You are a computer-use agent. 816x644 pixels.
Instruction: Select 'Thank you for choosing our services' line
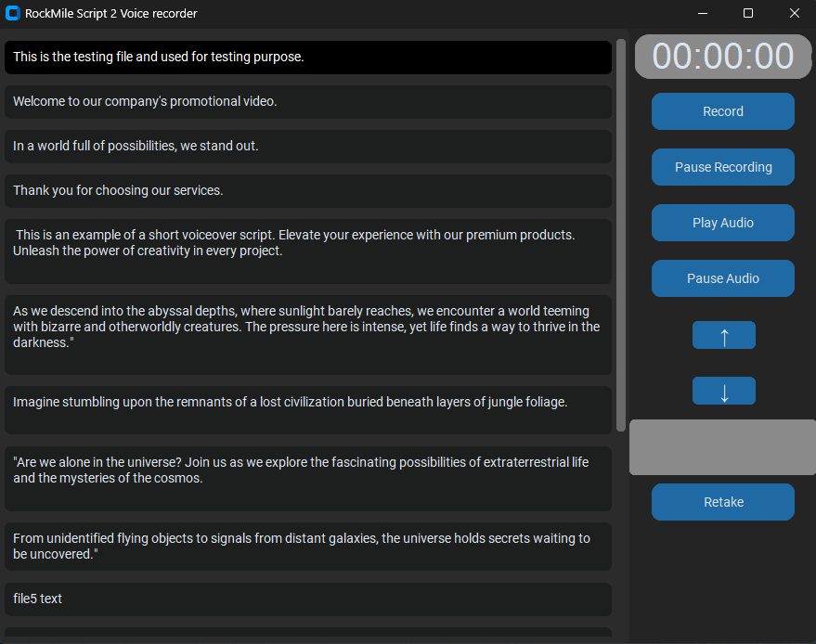pos(307,191)
